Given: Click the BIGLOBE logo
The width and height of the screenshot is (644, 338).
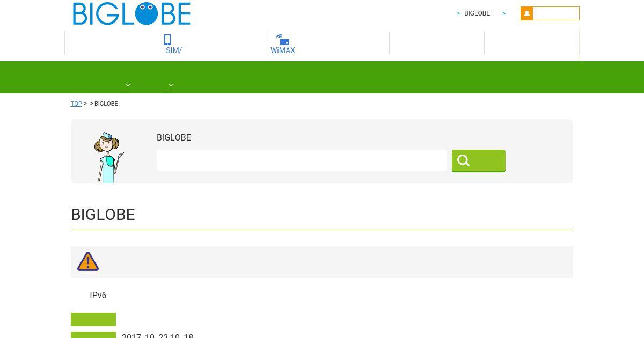Looking at the screenshot, I should point(131,13).
